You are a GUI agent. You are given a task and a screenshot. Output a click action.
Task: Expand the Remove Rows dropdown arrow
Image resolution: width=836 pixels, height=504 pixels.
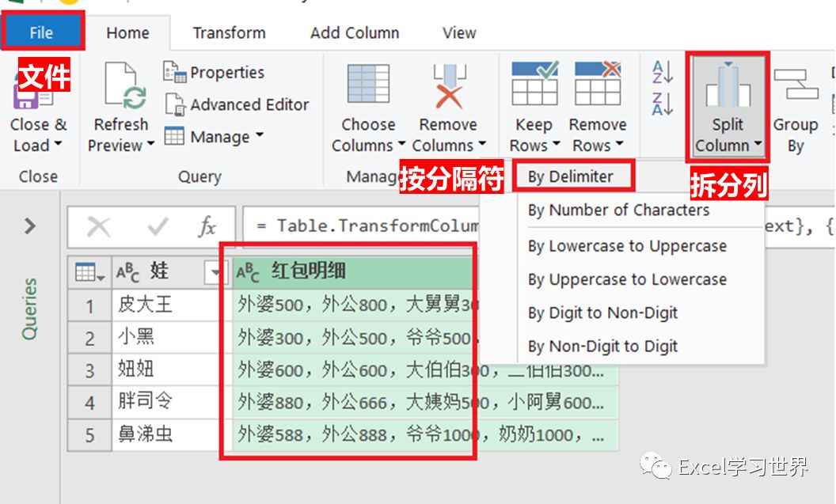point(619,144)
